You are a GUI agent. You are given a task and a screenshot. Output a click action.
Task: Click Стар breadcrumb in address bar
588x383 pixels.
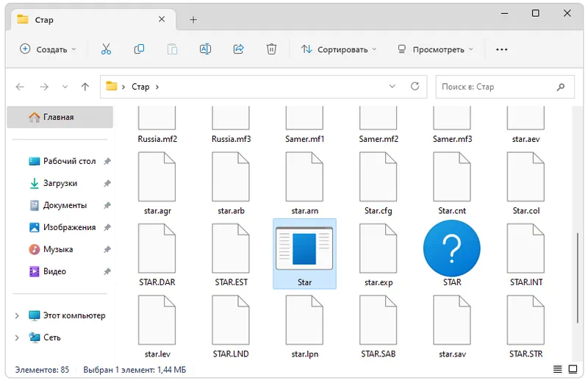[x=140, y=87]
